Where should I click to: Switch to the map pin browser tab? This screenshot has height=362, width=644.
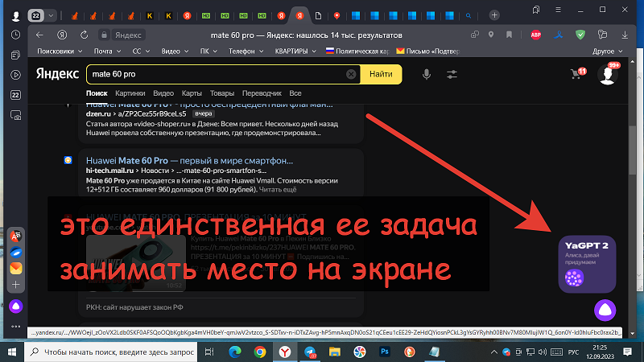(336, 15)
